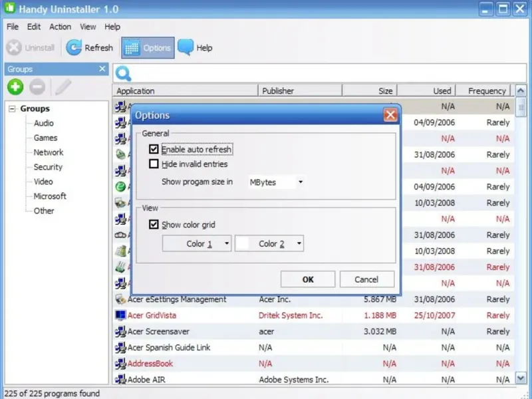Add a new group with green plus icon
Viewport: 532px width, 399px height.
point(15,87)
